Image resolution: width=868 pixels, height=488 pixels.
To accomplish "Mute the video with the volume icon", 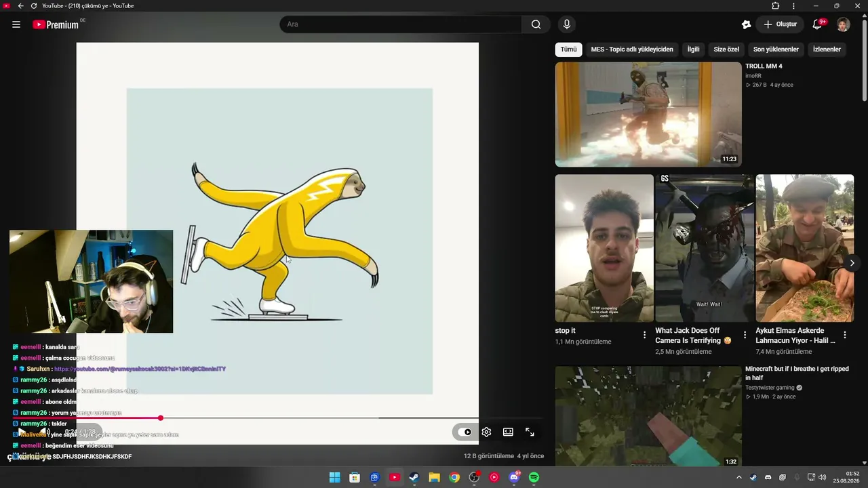I will (45, 432).
